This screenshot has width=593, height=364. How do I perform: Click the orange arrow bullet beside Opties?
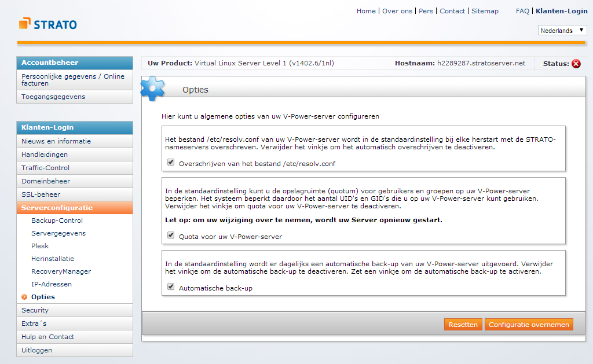click(x=24, y=297)
